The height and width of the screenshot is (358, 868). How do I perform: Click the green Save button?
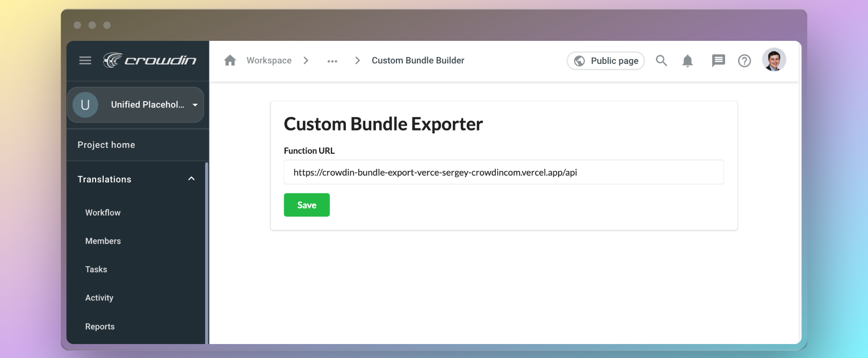click(307, 205)
